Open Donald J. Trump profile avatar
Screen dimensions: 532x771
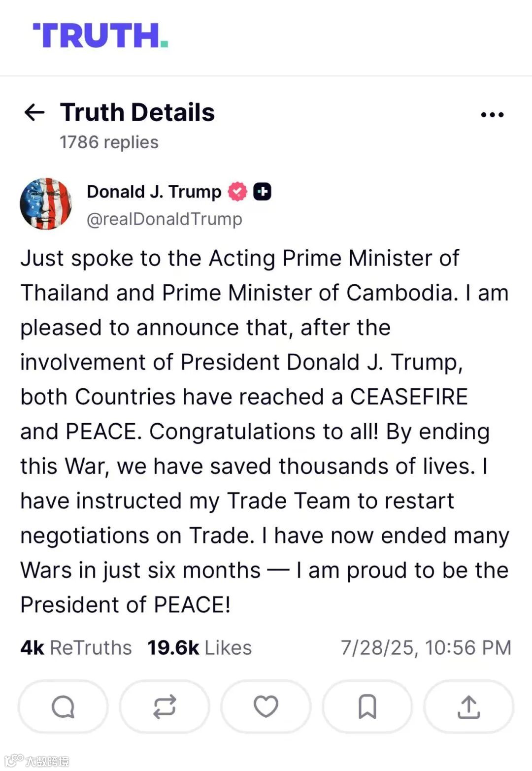coord(46,204)
